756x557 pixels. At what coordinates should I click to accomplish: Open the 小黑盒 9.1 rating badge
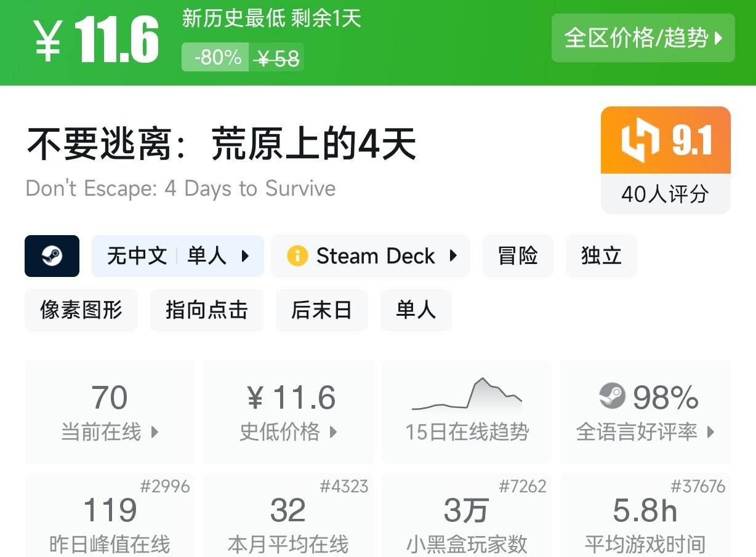point(666,140)
